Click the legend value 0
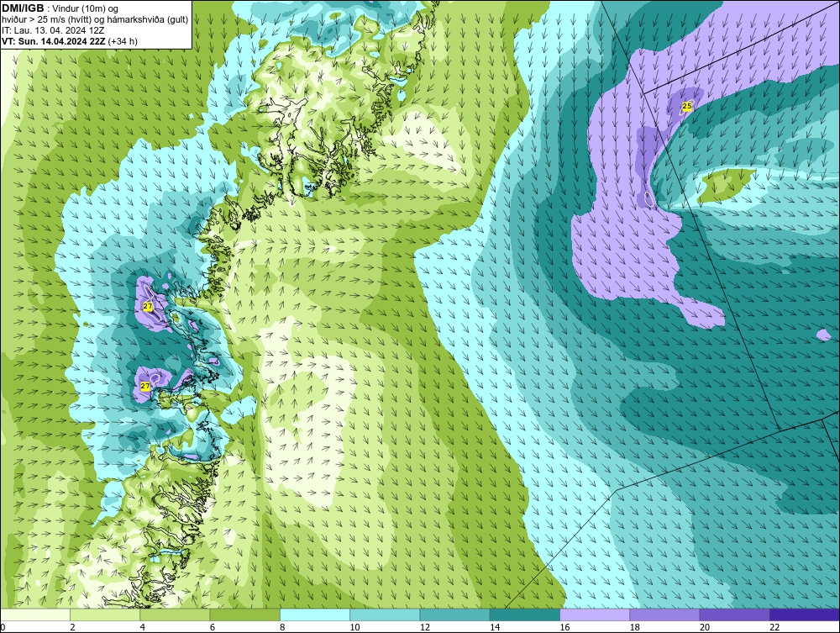 coord(3,627)
